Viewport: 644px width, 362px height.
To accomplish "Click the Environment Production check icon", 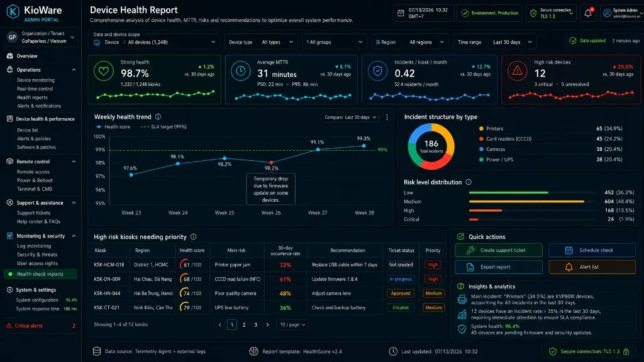I will [465, 13].
